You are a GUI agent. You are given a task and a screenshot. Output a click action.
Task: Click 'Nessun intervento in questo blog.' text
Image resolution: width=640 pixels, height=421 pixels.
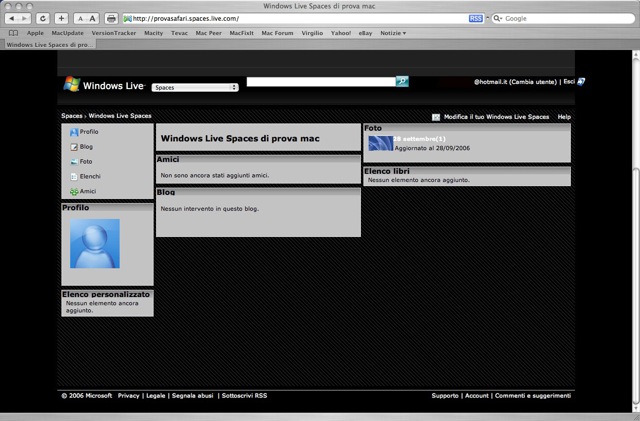[210, 209]
